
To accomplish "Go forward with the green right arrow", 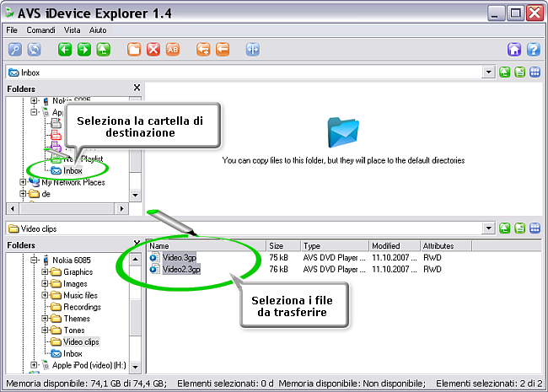I will (x=83, y=49).
